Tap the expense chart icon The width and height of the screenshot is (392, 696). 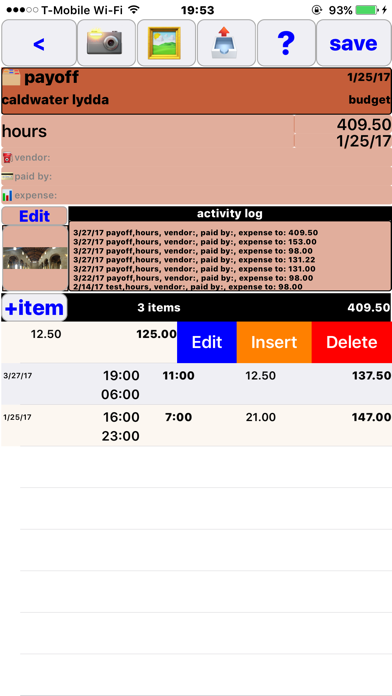coord(7,195)
